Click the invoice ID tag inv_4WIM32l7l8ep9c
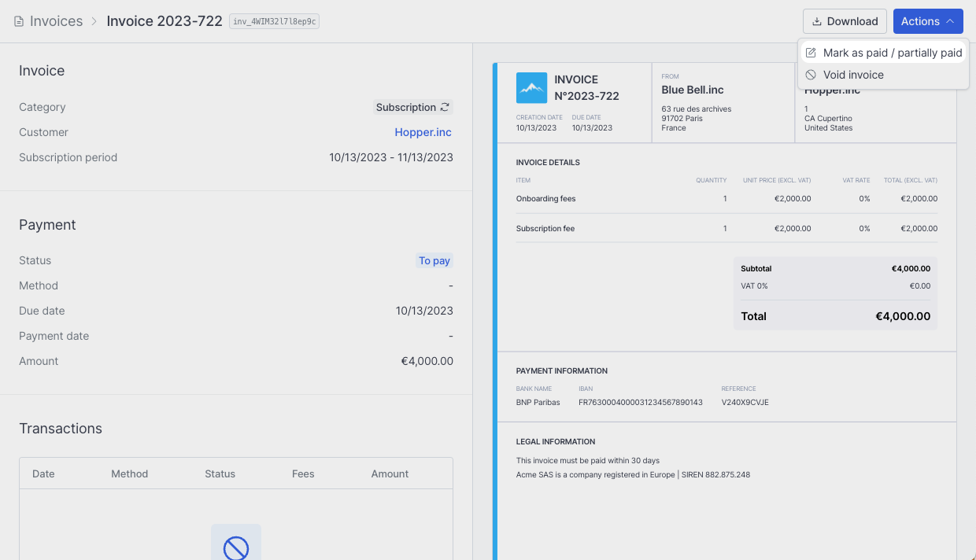The width and height of the screenshot is (976, 560). [274, 21]
